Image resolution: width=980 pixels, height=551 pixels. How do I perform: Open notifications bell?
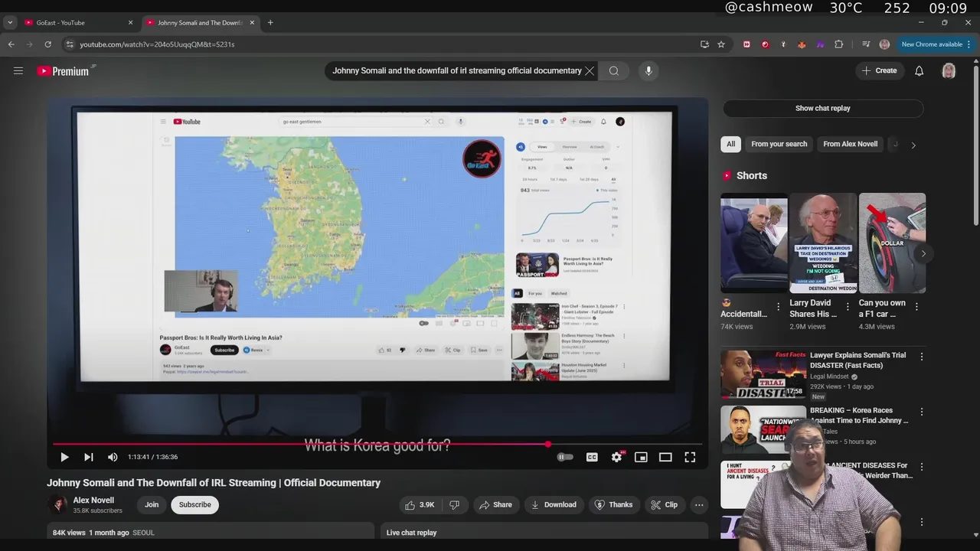click(920, 71)
